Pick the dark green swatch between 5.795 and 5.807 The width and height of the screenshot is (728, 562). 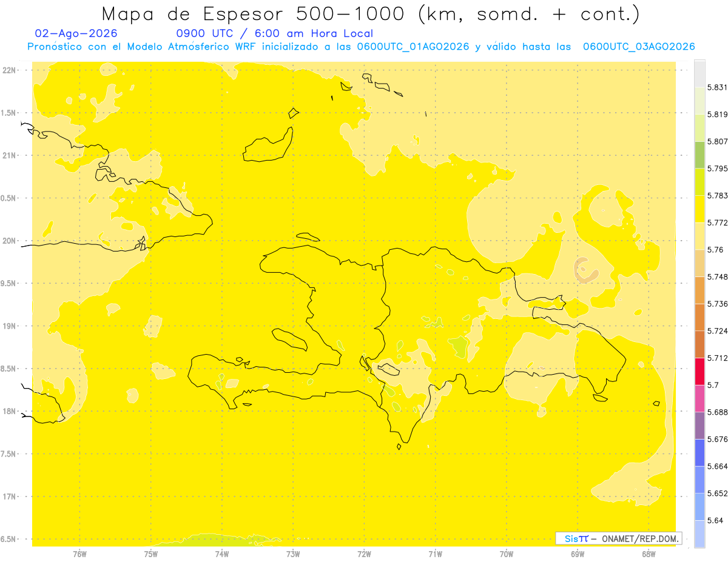tap(699, 155)
